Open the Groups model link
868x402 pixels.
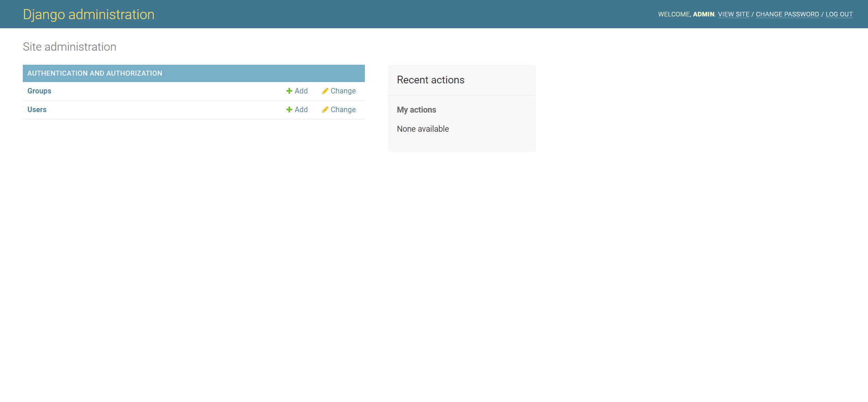[x=39, y=91]
